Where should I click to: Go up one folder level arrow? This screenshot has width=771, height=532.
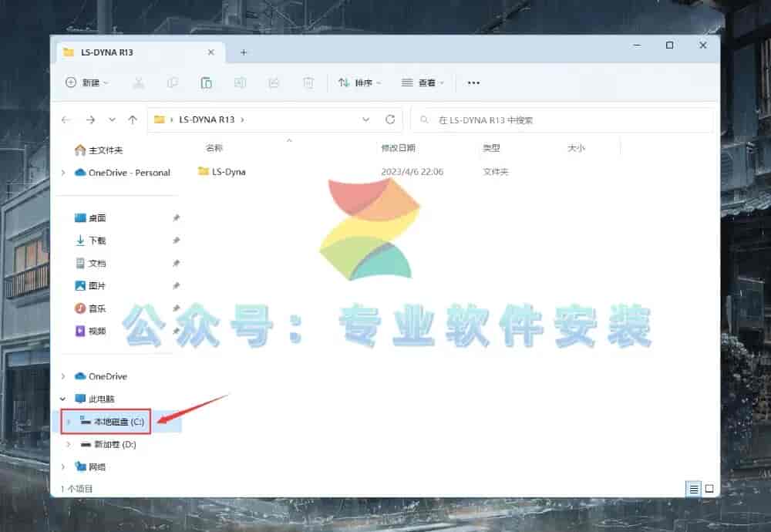[x=133, y=120]
